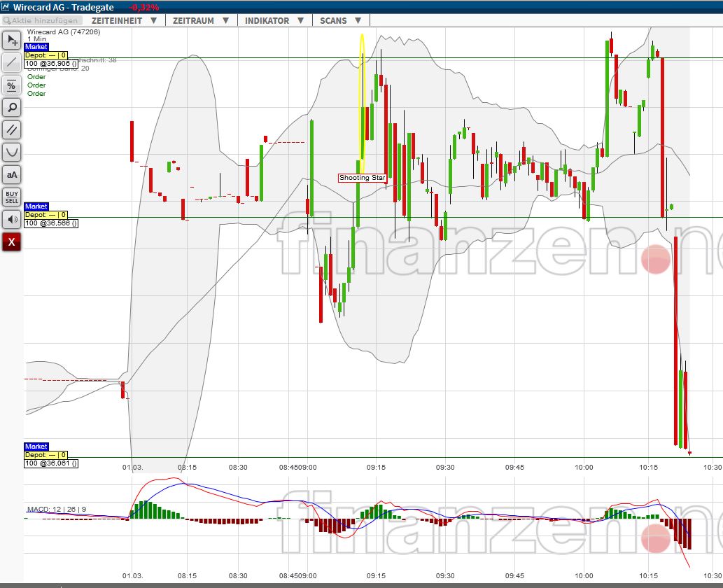Click the chart icon in title bar

pos(5,6)
